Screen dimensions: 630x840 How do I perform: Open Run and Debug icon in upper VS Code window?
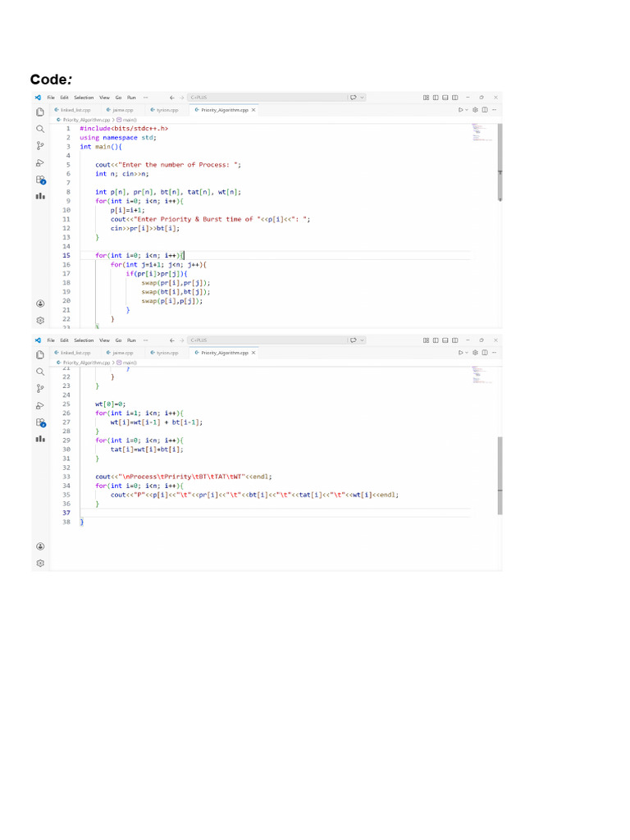40,163
